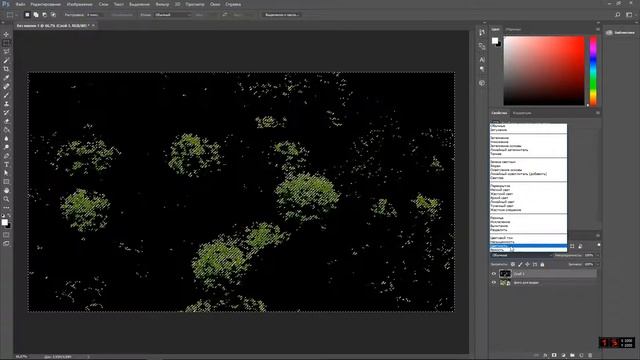Open the layer Opacity dropdown arrow
640x360 pixels.
[598, 256]
